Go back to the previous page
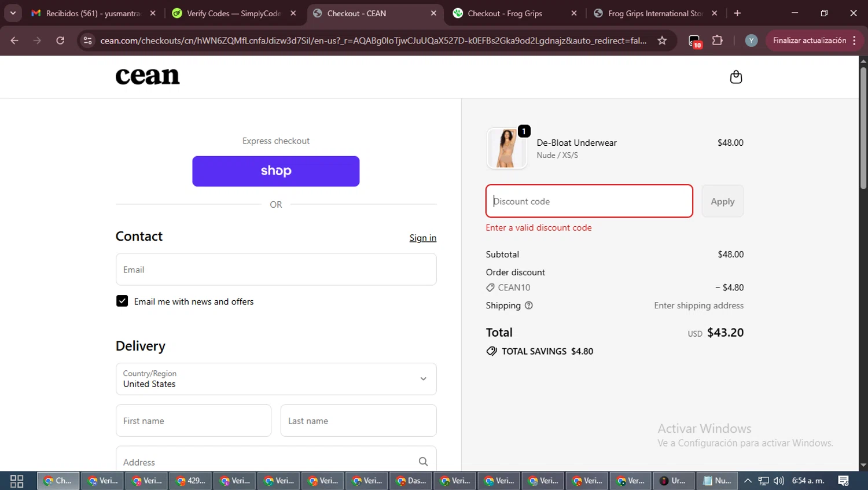 click(x=14, y=40)
